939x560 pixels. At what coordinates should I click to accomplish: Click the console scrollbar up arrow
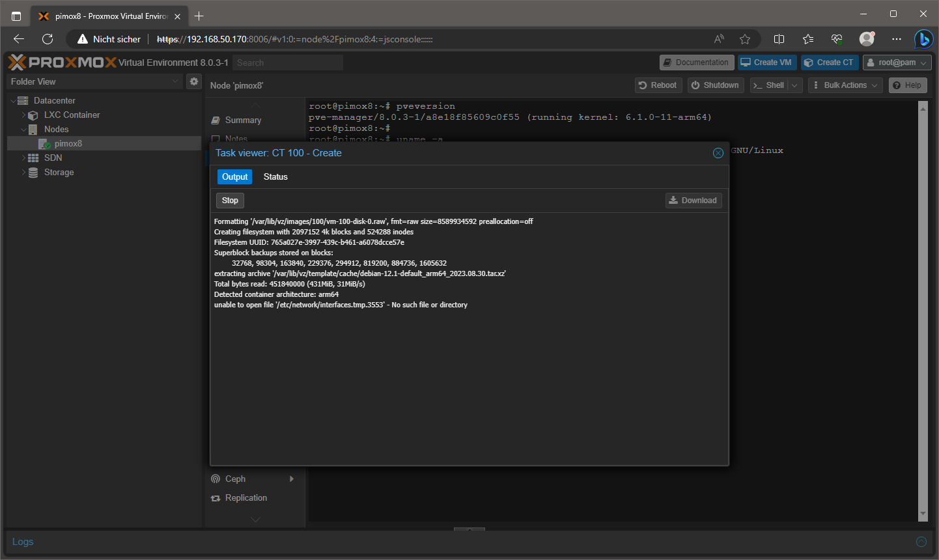[923, 108]
